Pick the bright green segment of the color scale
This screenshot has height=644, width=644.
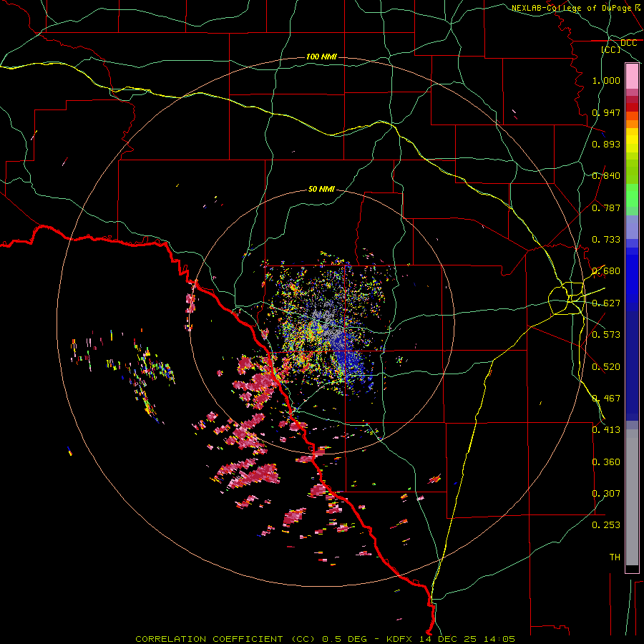click(632, 195)
